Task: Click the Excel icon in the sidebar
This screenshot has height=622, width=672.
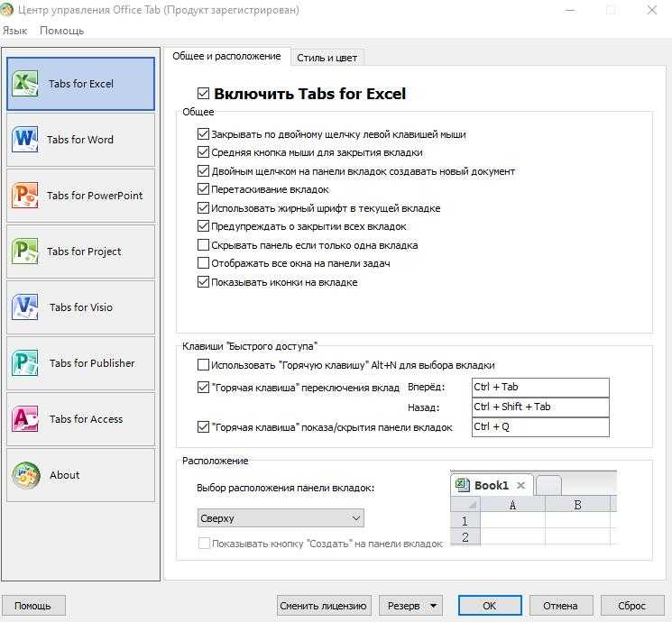Action: pos(25,84)
